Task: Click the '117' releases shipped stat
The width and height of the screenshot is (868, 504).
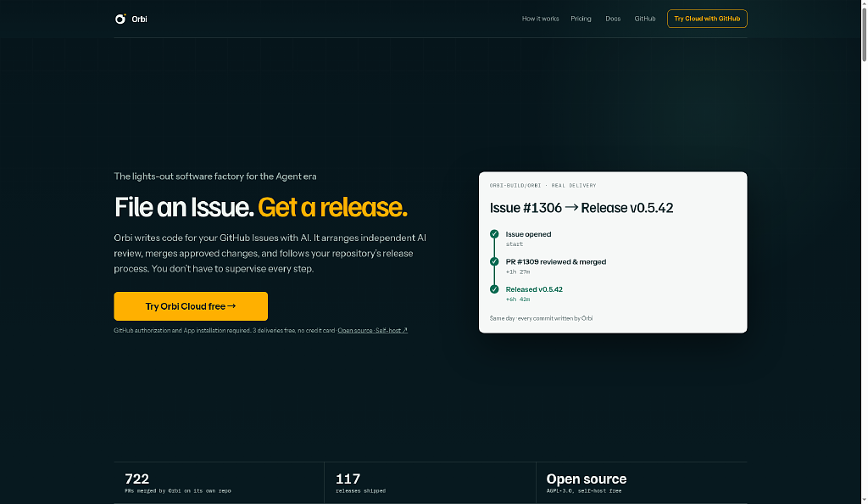Action: 348,479
